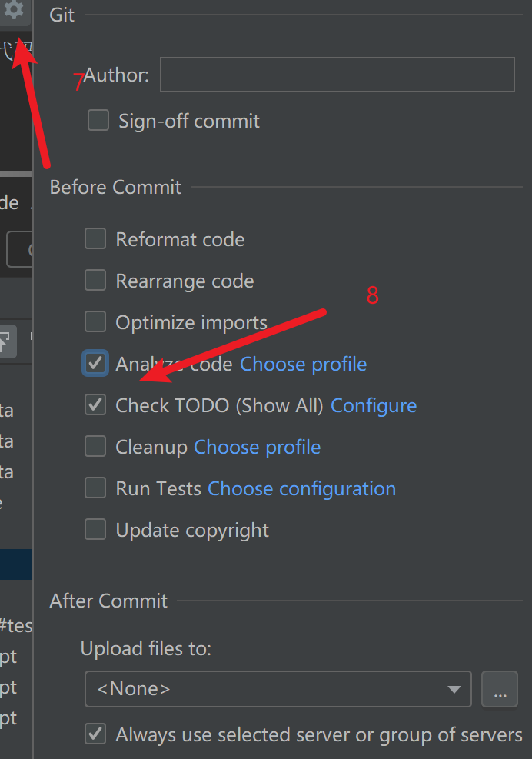
Task: Click the Before Commit section header
Action: pyautogui.click(x=115, y=187)
